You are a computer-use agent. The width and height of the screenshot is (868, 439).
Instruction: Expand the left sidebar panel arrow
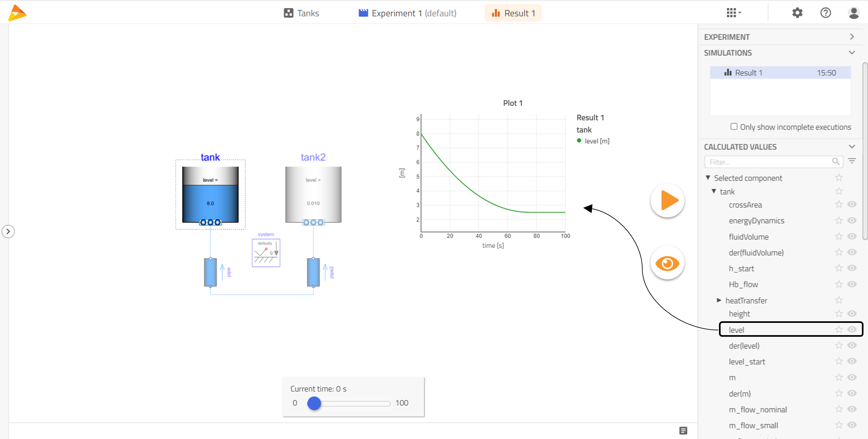pos(8,231)
